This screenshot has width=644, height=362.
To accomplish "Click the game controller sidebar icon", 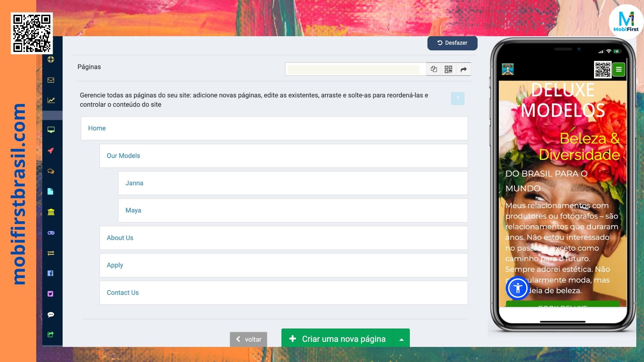I will 51,233.
